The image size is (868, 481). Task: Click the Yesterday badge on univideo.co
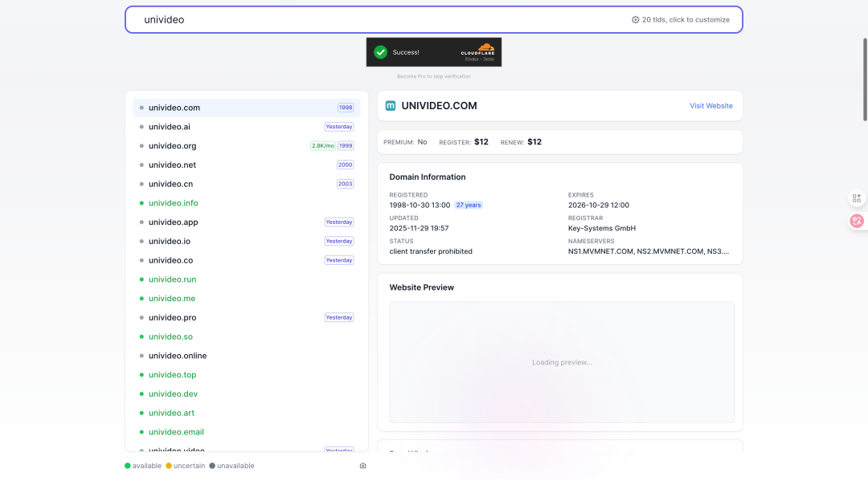(339, 260)
